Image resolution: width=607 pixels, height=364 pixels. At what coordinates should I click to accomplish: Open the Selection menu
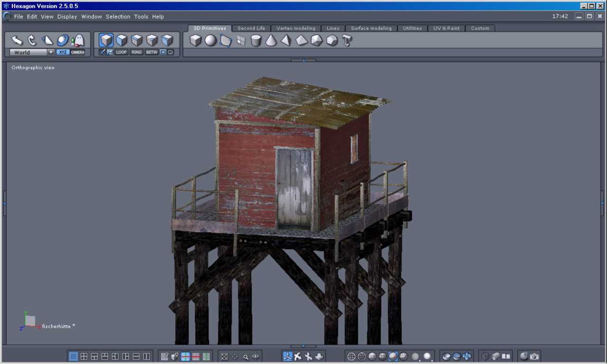pyautogui.click(x=118, y=17)
